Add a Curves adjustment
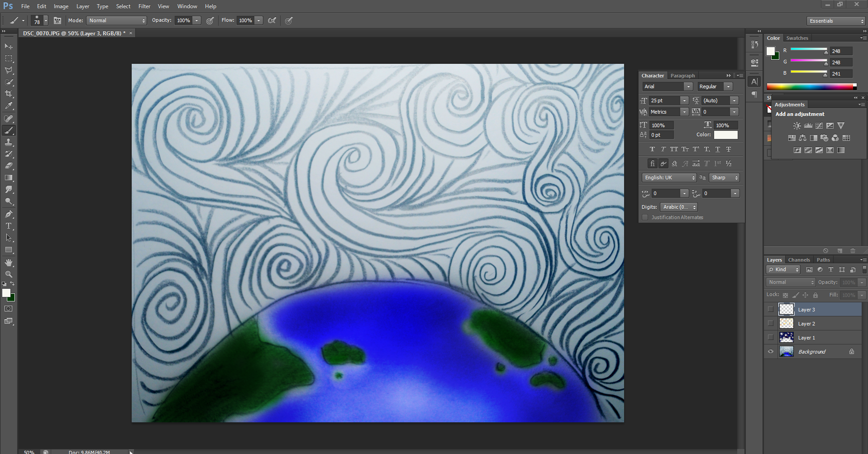The image size is (868, 454). click(x=819, y=125)
